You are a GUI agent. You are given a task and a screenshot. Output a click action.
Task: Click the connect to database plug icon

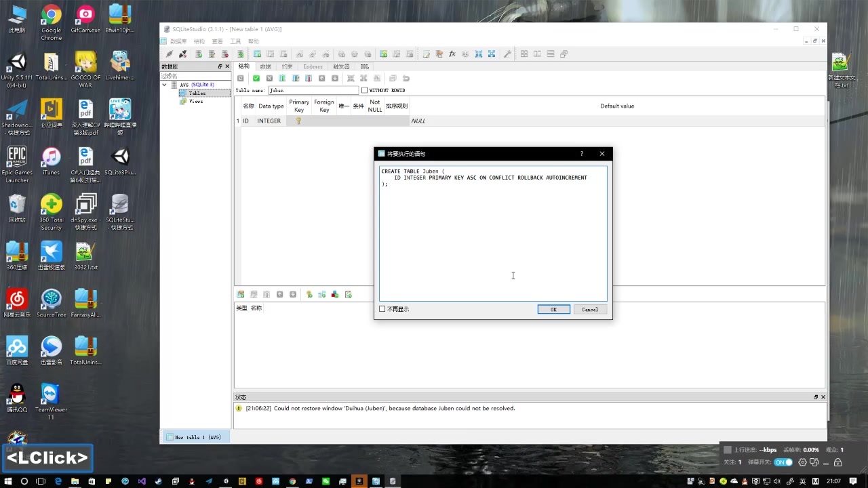pyautogui.click(x=170, y=54)
